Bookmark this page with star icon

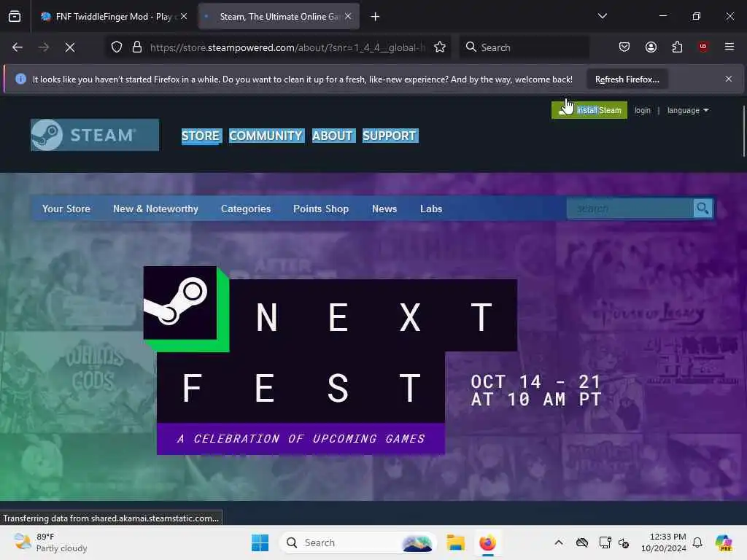pos(440,47)
